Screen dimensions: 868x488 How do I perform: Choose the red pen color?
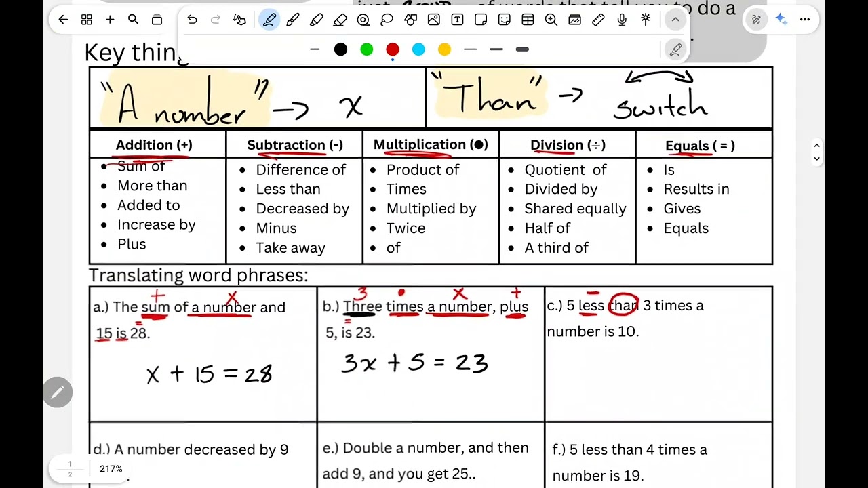(393, 49)
